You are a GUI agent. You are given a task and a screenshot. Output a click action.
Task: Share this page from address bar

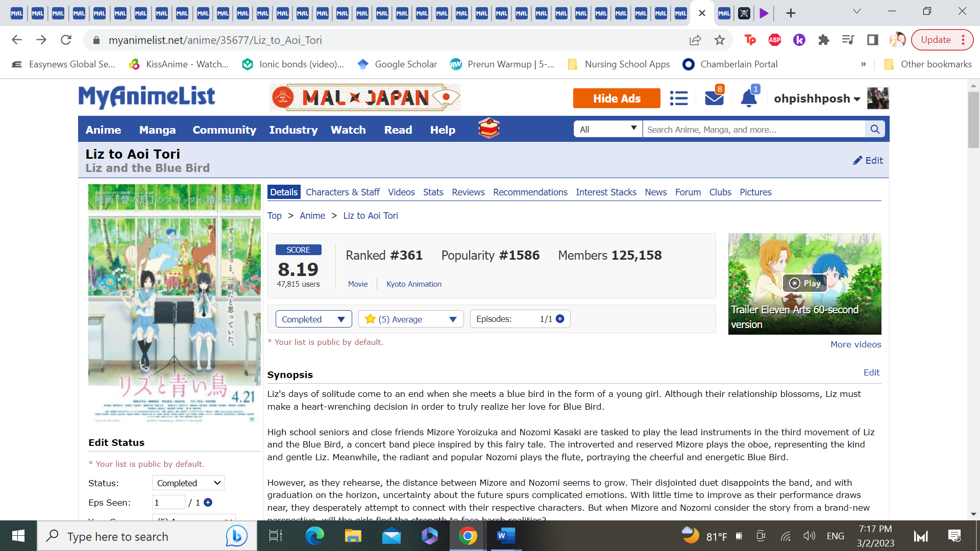click(695, 40)
